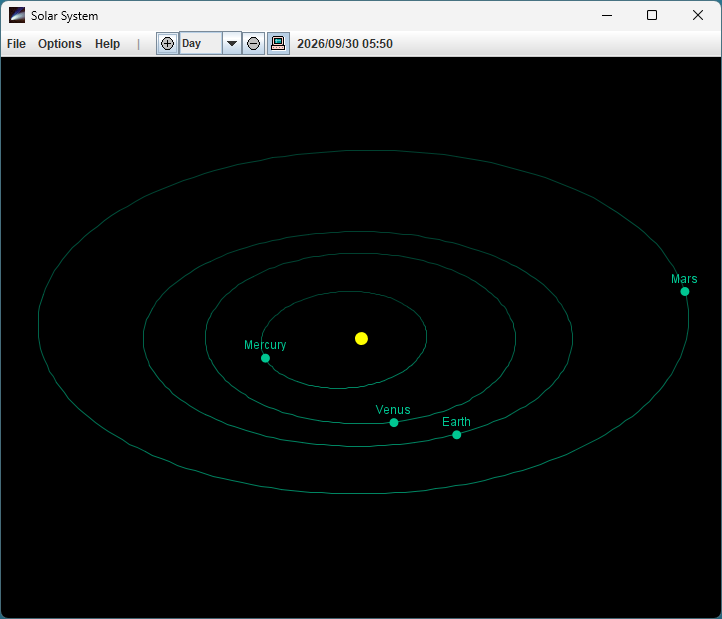Click the Earth label text
Viewport: 722px width, 619px height.
pyautogui.click(x=456, y=421)
